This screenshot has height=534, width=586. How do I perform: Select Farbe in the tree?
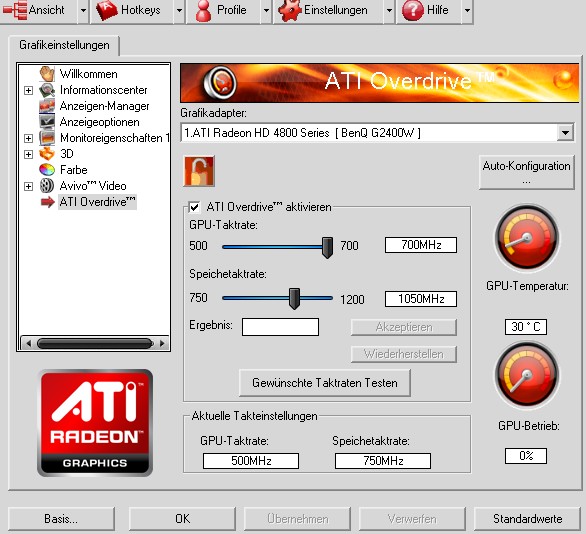(x=73, y=170)
